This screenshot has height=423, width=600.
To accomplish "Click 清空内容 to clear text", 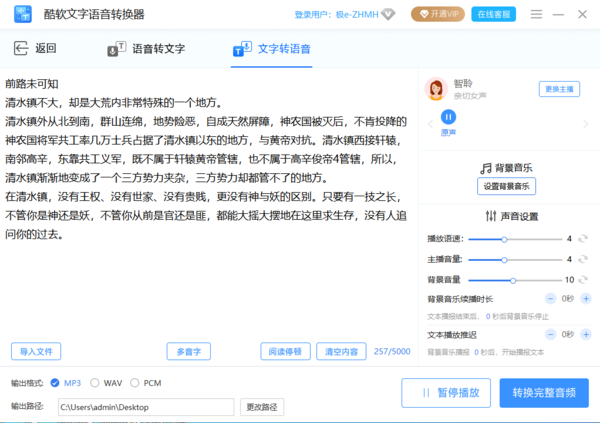I will click(x=341, y=351).
